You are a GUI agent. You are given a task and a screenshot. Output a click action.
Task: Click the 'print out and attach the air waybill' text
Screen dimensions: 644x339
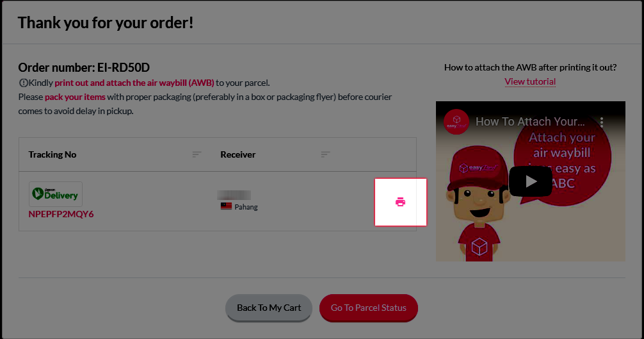(134, 83)
